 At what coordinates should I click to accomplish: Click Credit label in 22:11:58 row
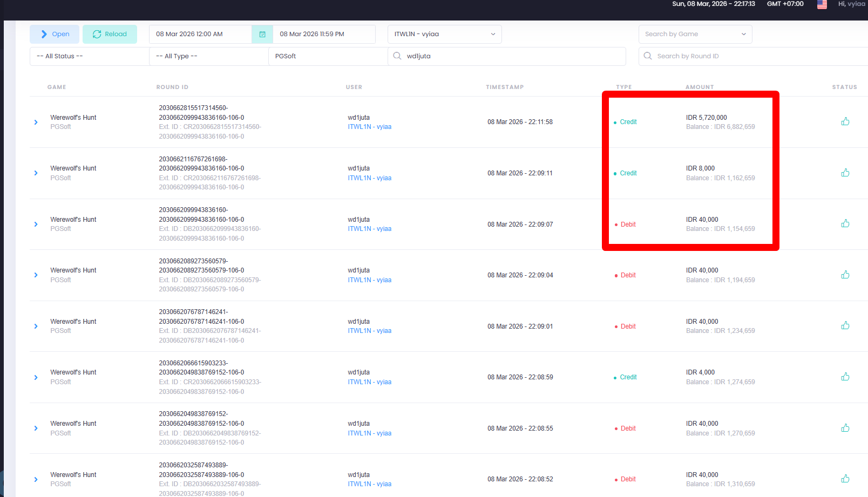(x=628, y=122)
